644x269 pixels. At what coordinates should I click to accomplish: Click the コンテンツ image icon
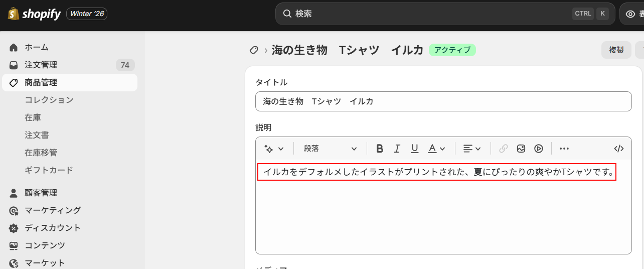point(14,245)
